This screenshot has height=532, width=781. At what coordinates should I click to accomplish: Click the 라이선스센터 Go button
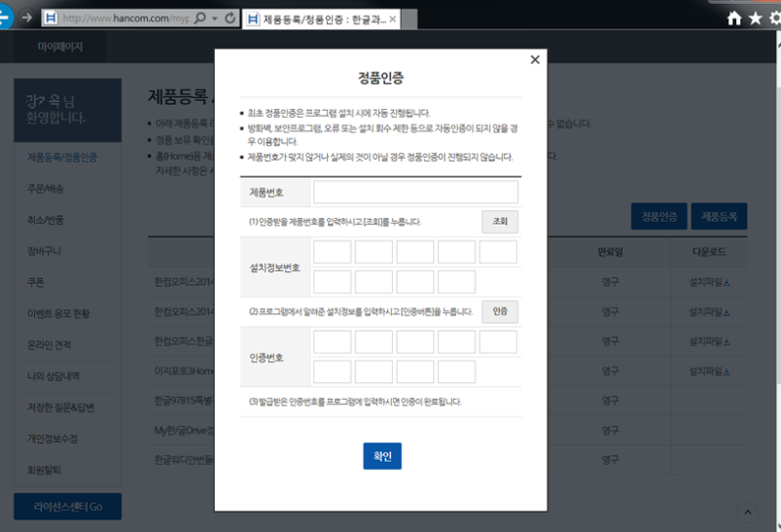tap(68, 507)
